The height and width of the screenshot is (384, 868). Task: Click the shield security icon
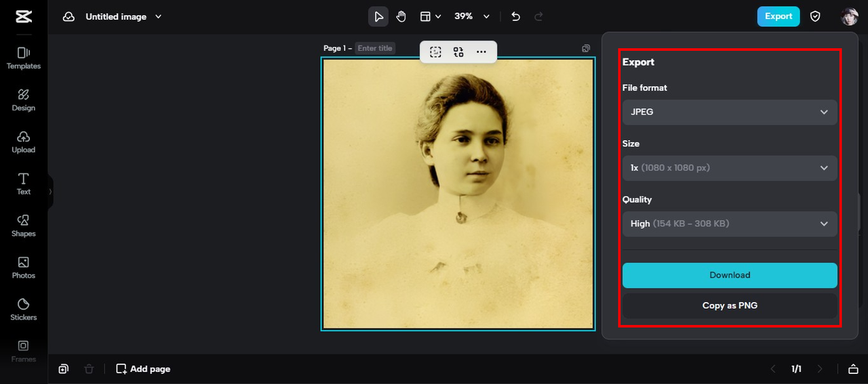click(815, 16)
